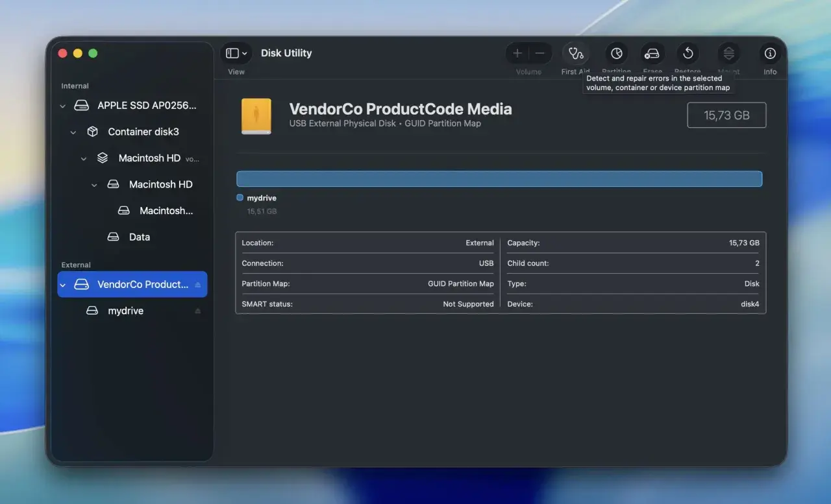Select APPLE SSD AP0256 in sidebar

click(x=132, y=105)
